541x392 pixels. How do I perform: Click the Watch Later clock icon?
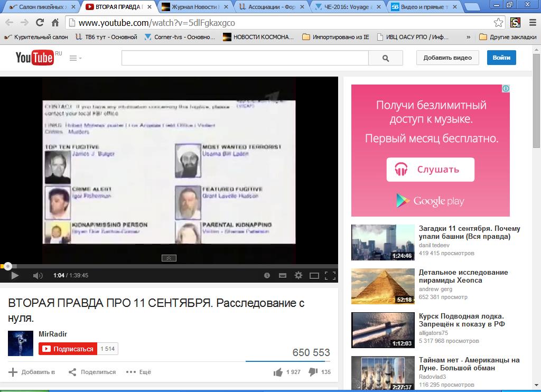click(267, 275)
